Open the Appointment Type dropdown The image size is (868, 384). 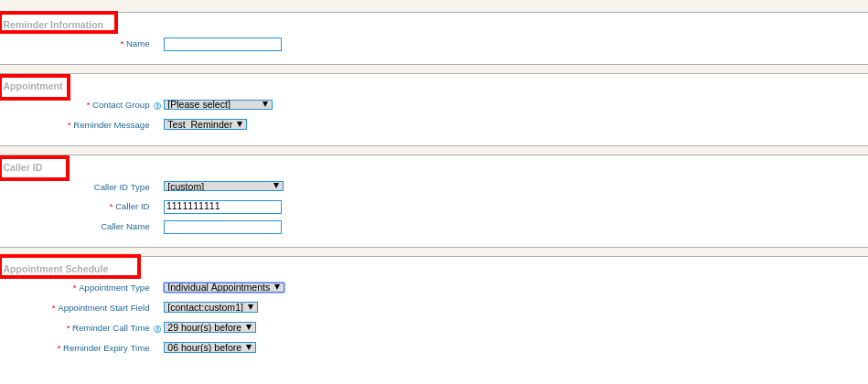pos(224,288)
